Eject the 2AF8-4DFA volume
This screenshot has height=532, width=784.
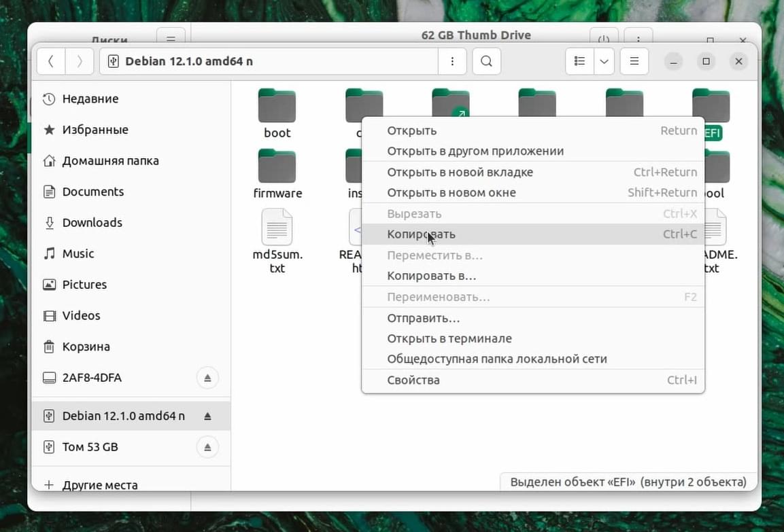point(207,378)
